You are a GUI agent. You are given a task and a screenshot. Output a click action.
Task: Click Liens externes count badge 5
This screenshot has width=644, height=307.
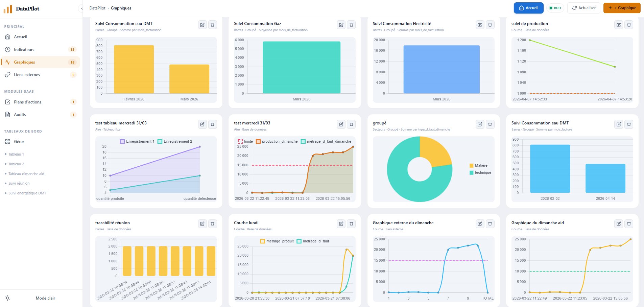[x=73, y=75]
